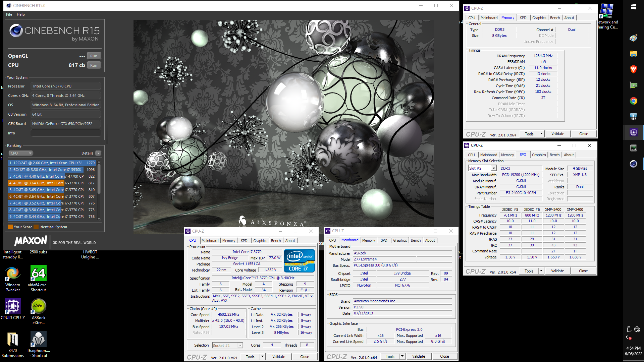
Task: Switch to SPD tab in the Memory CPU-Z window
Action: pyautogui.click(x=523, y=18)
